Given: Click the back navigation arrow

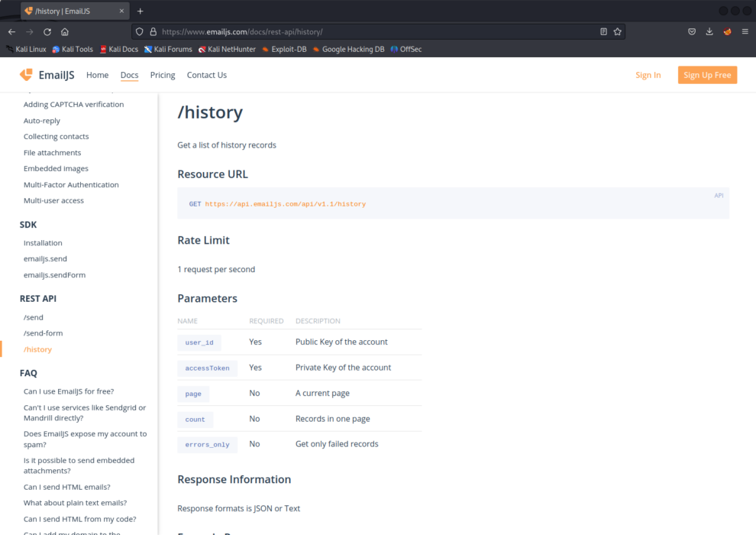Looking at the screenshot, I should [11, 32].
